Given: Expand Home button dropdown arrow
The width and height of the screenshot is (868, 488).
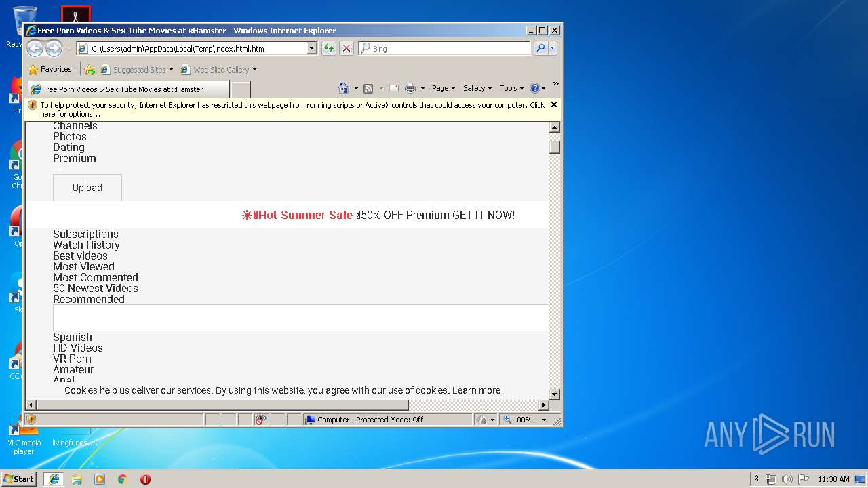Looking at the screenshot, I should (x=356, y=89).
